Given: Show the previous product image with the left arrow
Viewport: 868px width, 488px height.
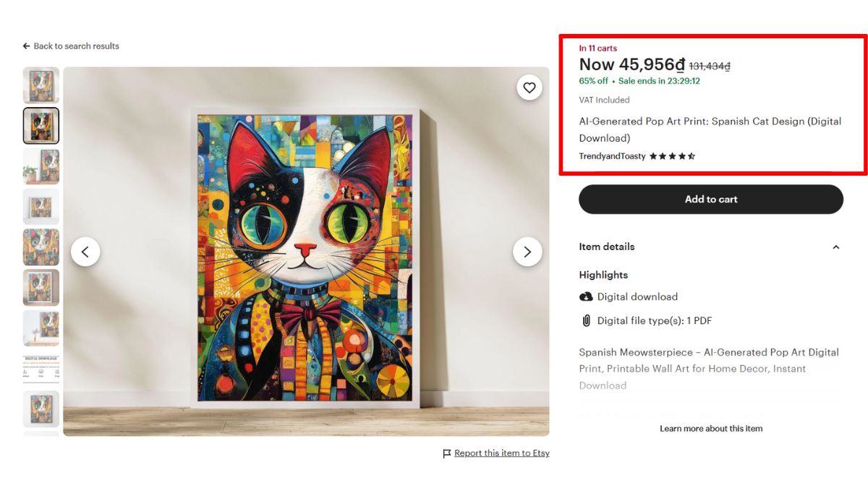Looking at the screenshot, I should [x=85, y=251].
